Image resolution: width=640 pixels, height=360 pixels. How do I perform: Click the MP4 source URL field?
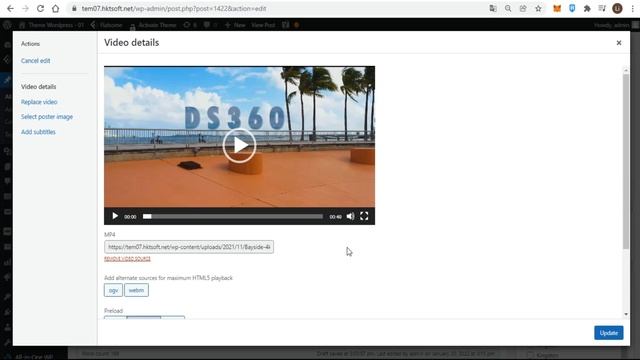pyautogui.click(x=189, y=247)
